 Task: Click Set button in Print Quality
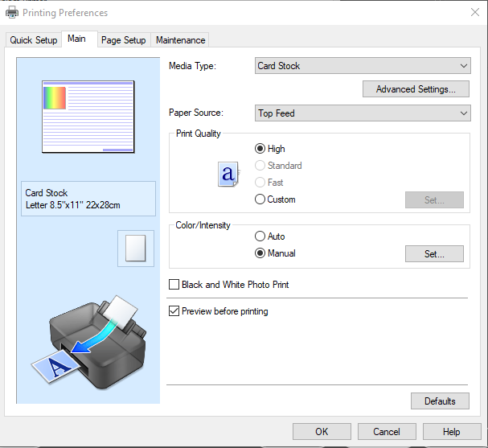(434, 200)
